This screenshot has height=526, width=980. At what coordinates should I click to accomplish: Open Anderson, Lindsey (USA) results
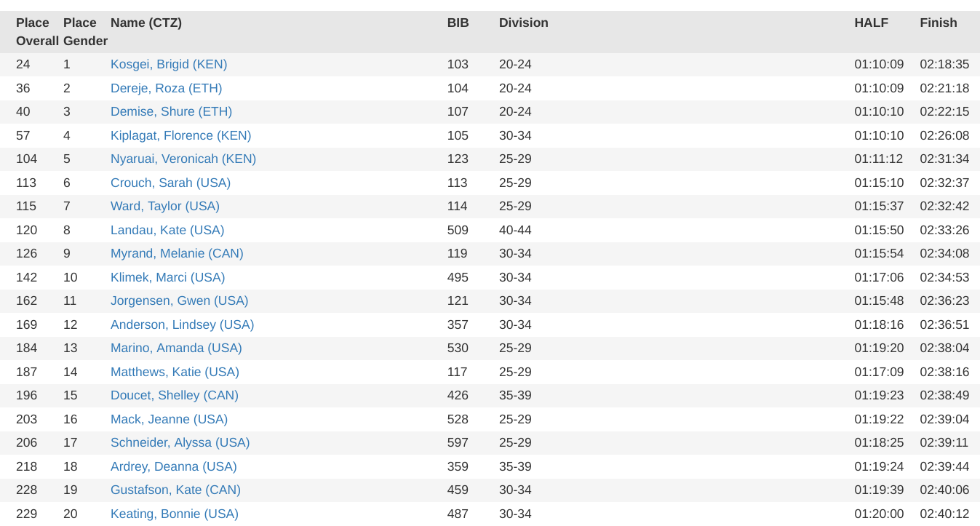183,324
